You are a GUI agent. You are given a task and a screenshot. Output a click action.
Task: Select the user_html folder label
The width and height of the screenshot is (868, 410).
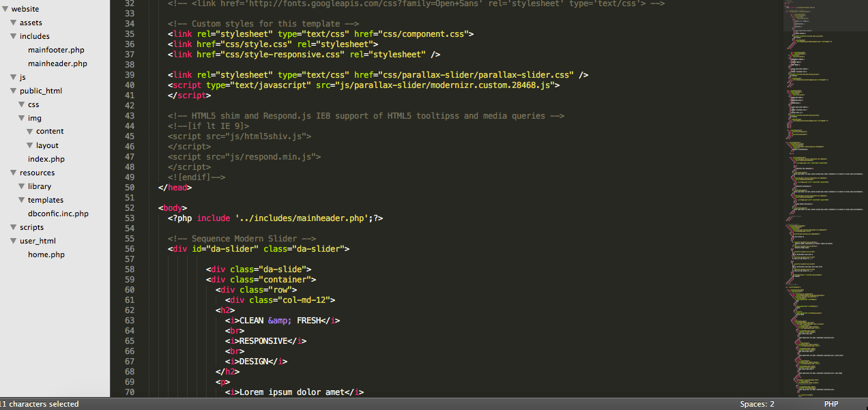38,241
